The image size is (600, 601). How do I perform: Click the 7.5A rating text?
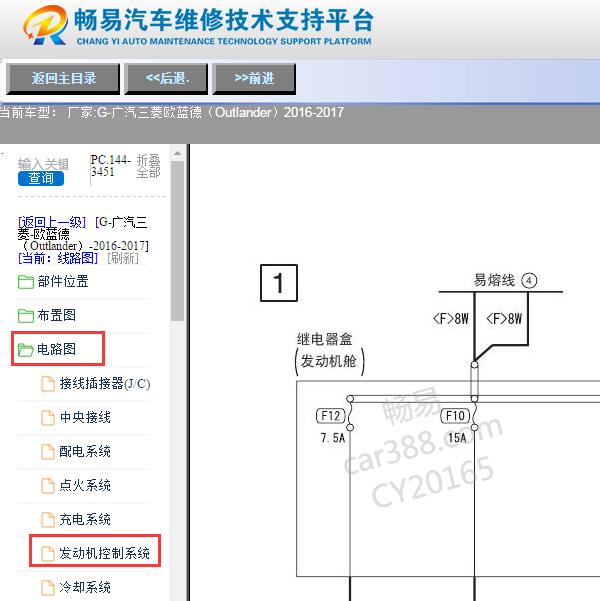click(x=333, y=438)
